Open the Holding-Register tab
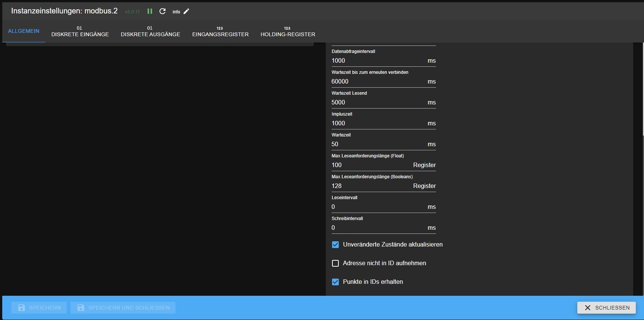The height and width of the screenshot is (320, 644). (288, 31)
